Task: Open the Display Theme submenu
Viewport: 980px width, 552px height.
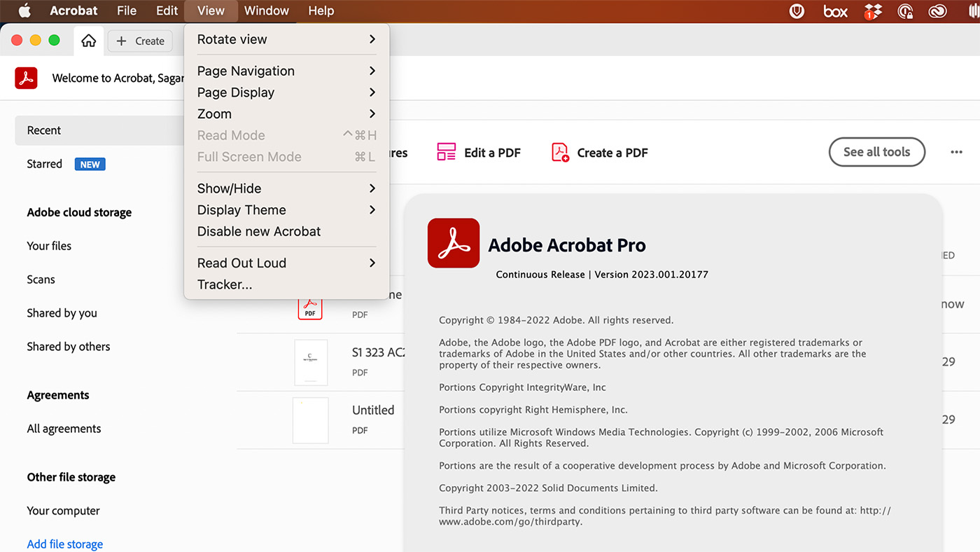Action: (286, 209)
